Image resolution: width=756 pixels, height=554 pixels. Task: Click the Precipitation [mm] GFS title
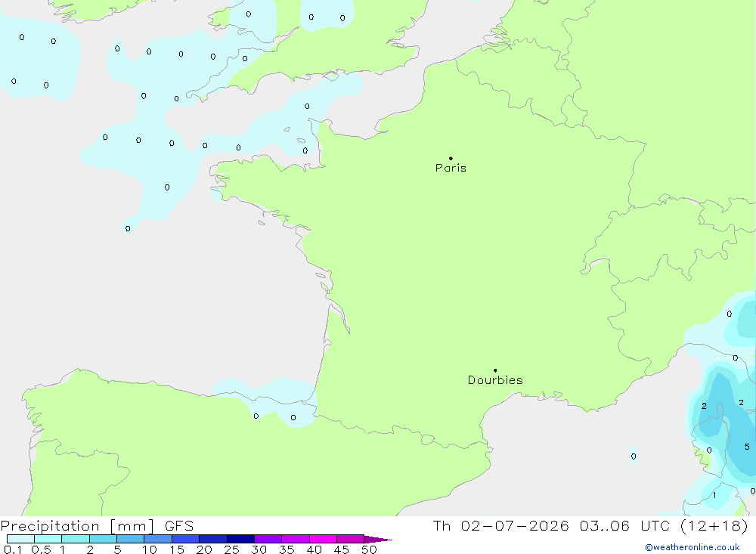pos(97,525)
